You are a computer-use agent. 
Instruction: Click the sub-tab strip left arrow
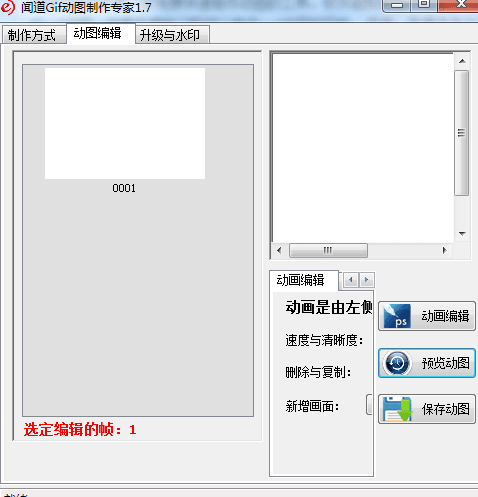(351, 280)
